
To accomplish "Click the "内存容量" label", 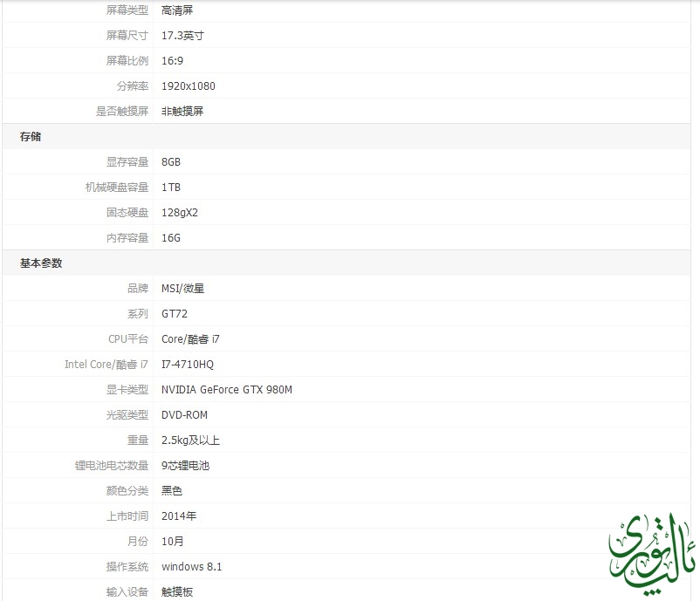I will click(x=127, y=238).
